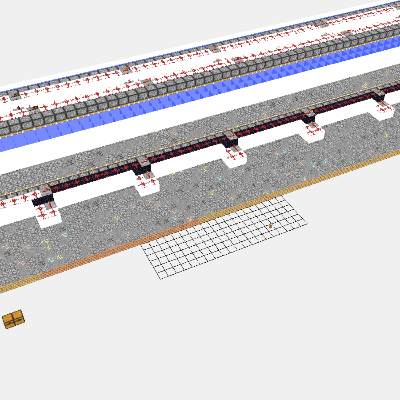Click the second white redstone platform stub from left

tap(147, 184)
